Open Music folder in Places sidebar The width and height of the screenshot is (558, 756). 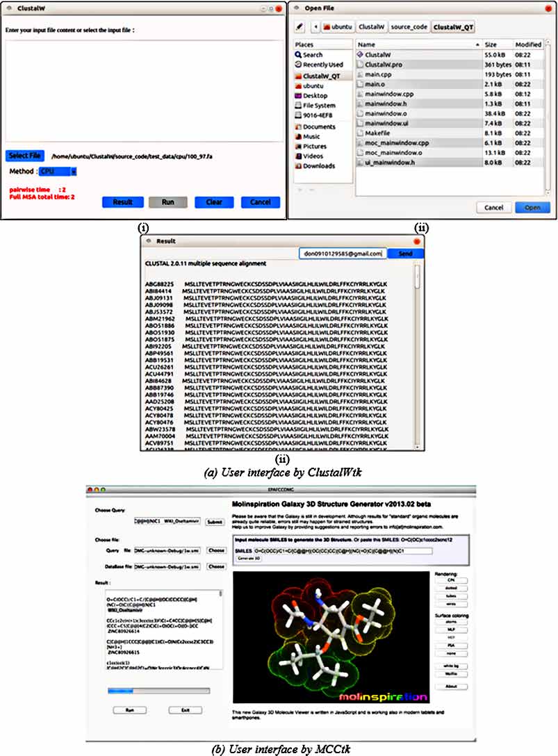[307, 136]
